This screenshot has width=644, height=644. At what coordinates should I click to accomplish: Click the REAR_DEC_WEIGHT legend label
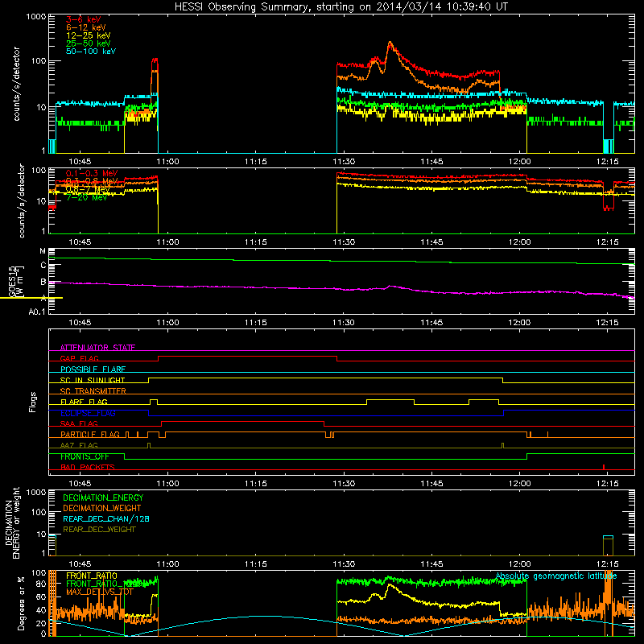[99, 530]
